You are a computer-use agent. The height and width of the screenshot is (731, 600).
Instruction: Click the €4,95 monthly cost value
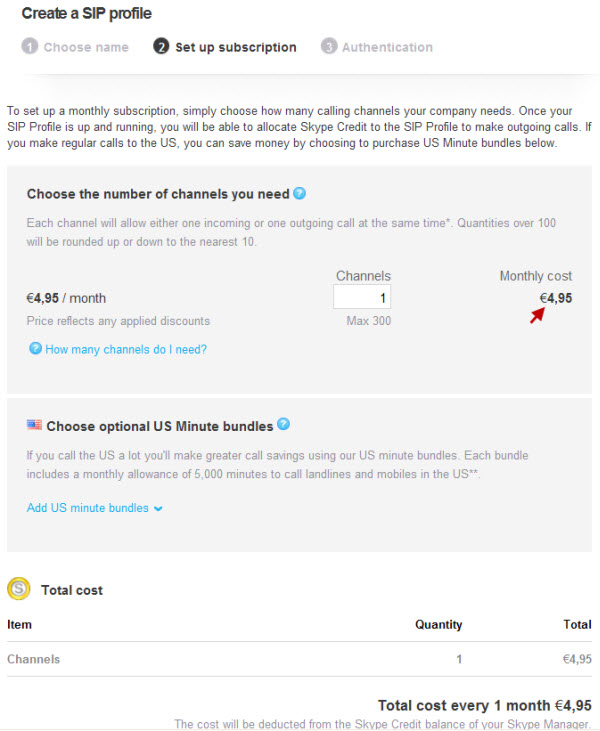click(556, 298)
